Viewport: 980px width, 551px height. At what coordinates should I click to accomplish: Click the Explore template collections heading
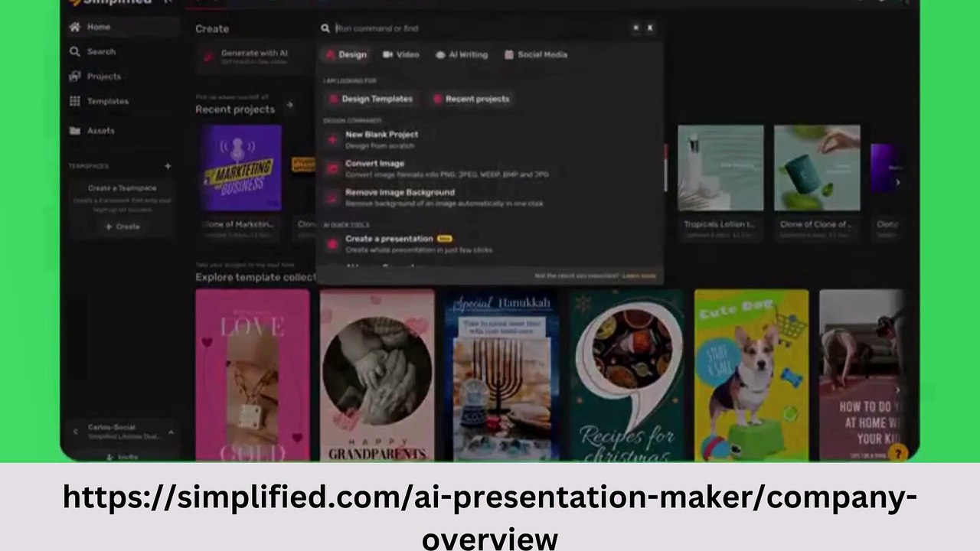(x=256, y=277)
